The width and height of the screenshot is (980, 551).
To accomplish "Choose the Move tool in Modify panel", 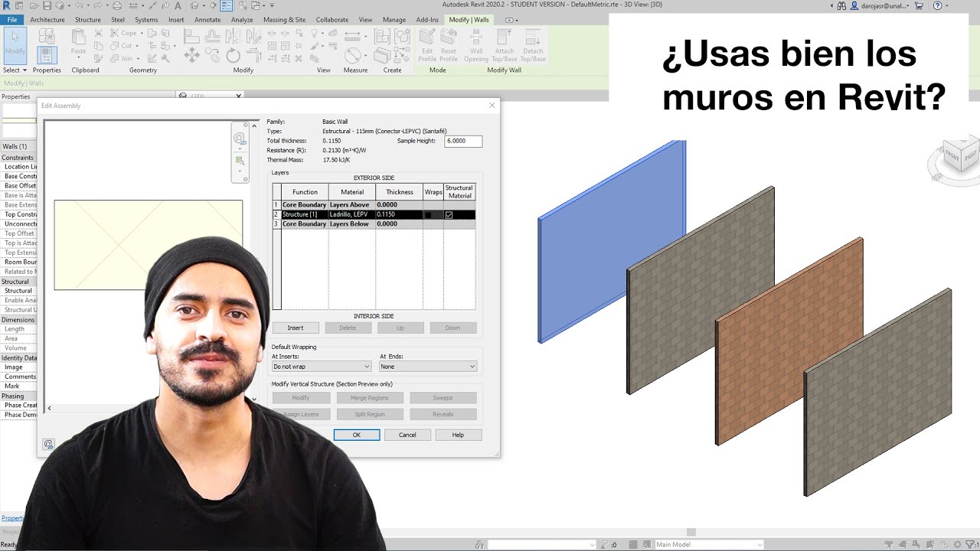I will tap(192, 55).
